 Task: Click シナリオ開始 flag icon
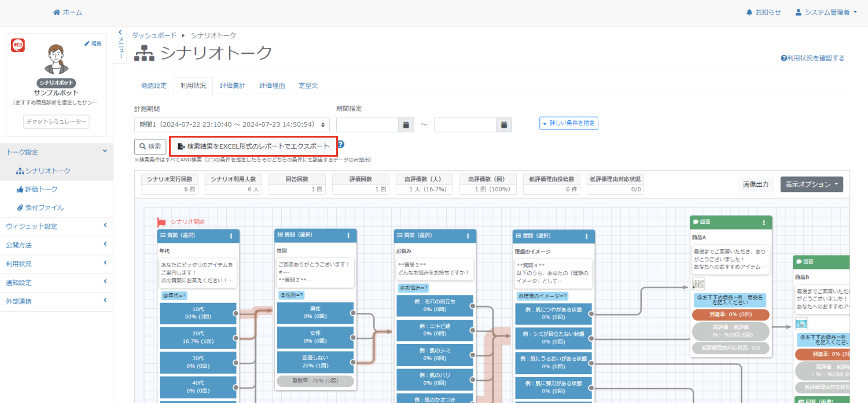click(161, 222)
